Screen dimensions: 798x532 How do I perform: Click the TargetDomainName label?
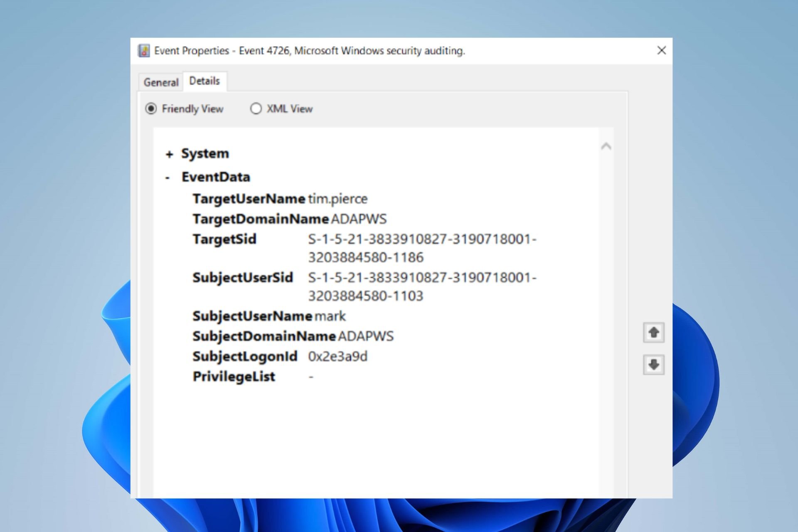[261, 219]
